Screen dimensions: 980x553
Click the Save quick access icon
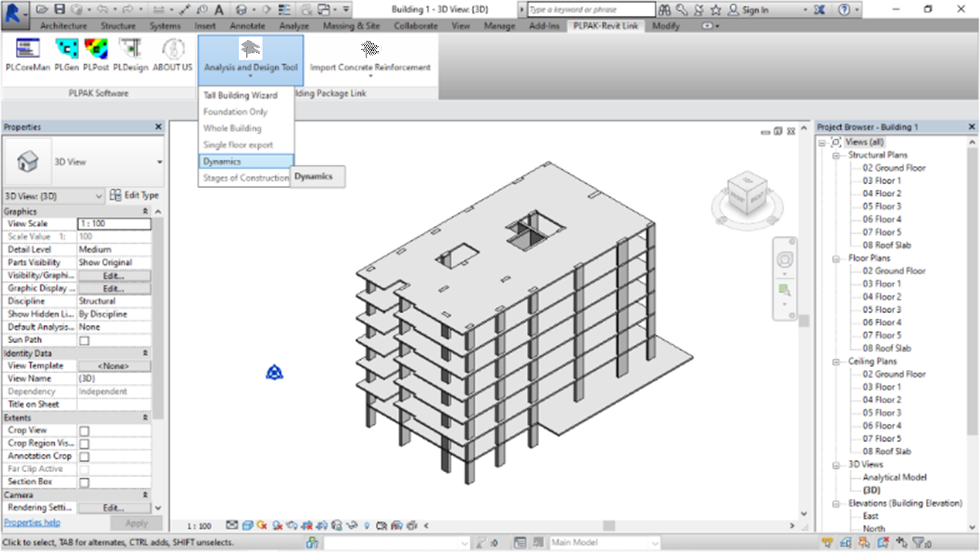[60, 9]
